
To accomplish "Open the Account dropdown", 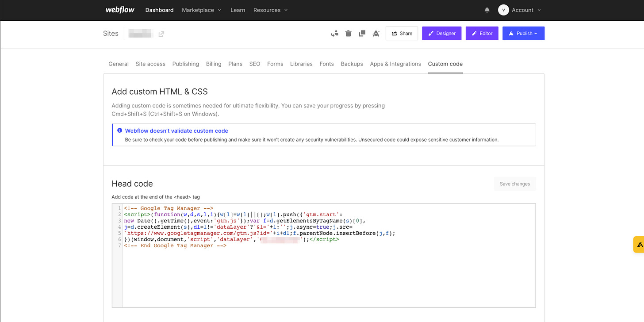I will [x=526, y=10].
